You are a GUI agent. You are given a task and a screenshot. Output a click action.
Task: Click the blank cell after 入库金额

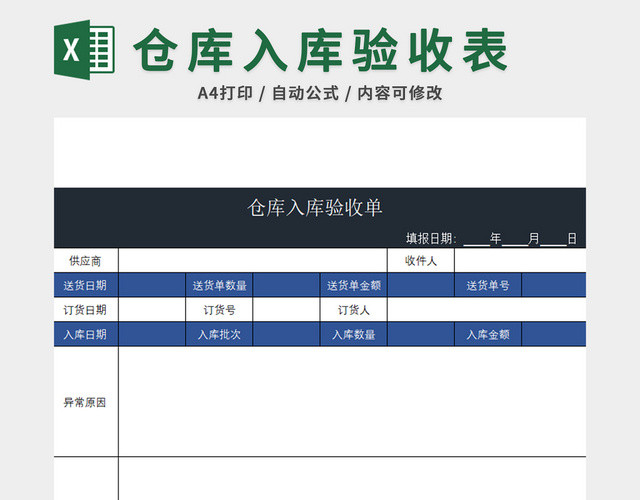554,334
